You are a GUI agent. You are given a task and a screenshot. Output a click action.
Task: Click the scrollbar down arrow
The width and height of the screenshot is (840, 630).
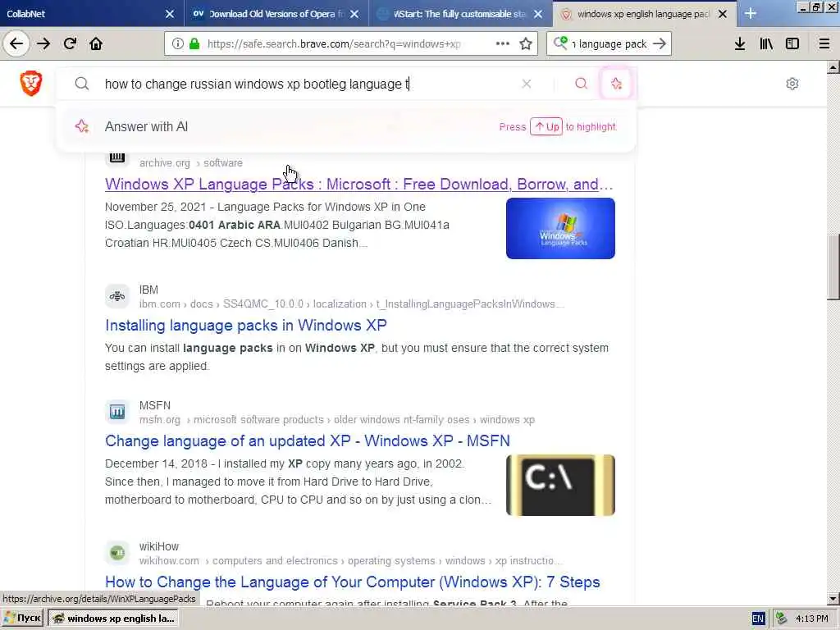(x=833, y=598)
